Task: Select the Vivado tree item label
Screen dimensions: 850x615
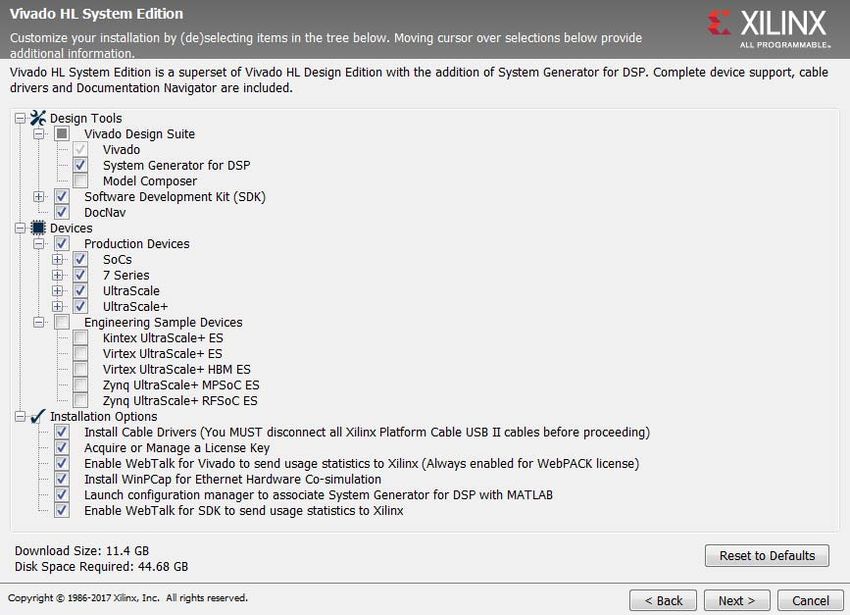Action: pyautogui.click(x=121, y=150)
